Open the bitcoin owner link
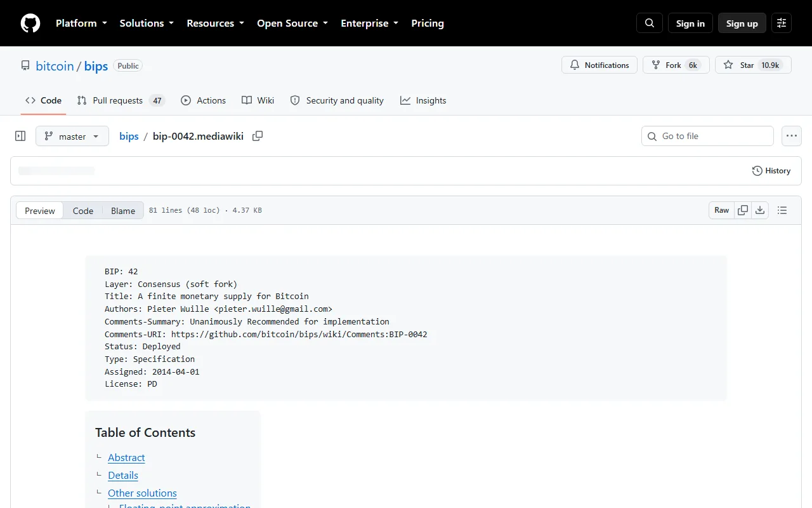 tap(55, 66)
